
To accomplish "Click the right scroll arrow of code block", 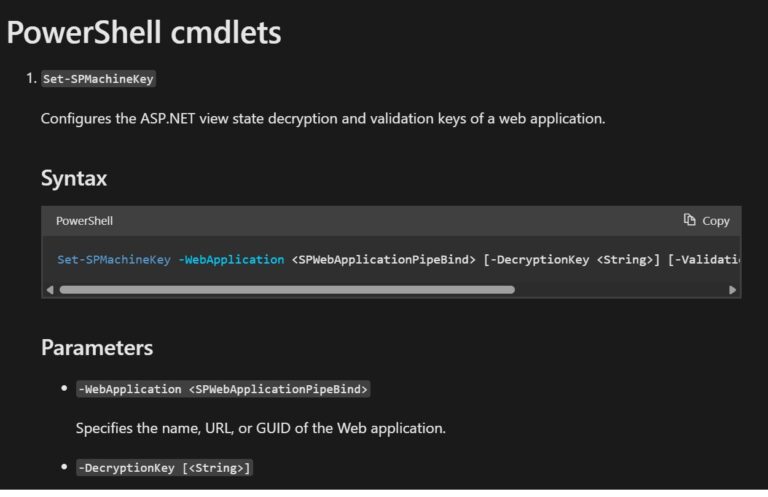I will pyautogui.click(x=732, y=290).
